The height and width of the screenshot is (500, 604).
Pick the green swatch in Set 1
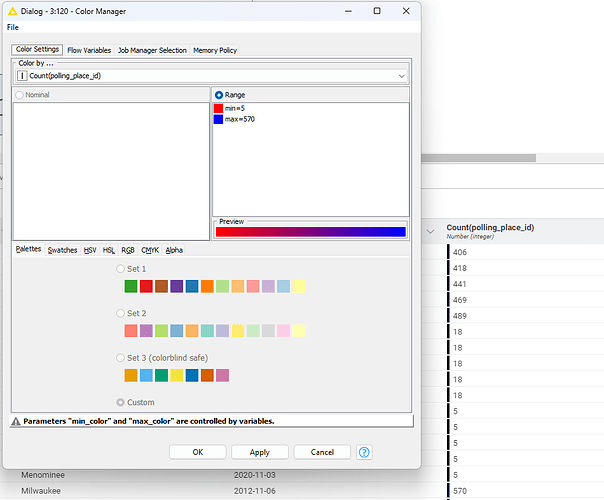(131, 286)
